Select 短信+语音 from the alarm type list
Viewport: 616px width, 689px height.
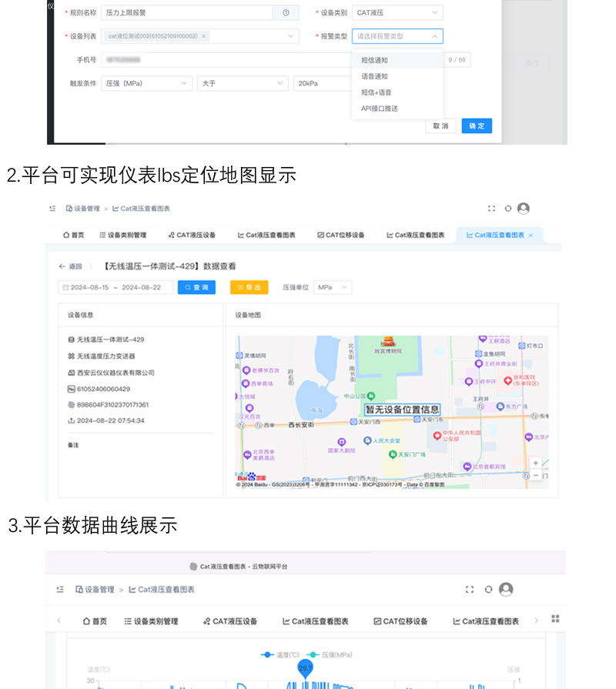point(377,92)
